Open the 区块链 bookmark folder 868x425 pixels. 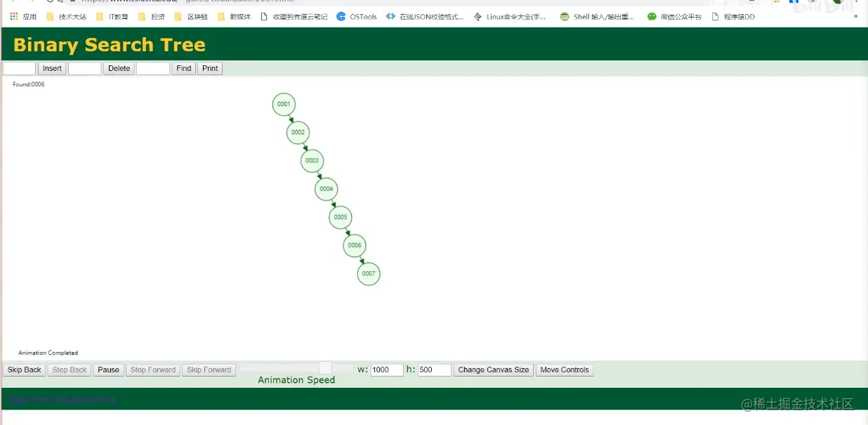tap(191, 16)
